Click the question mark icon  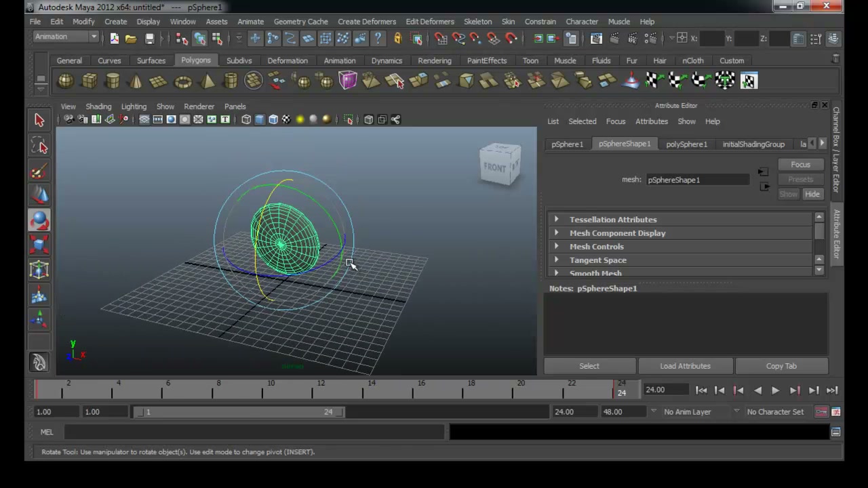378,39
